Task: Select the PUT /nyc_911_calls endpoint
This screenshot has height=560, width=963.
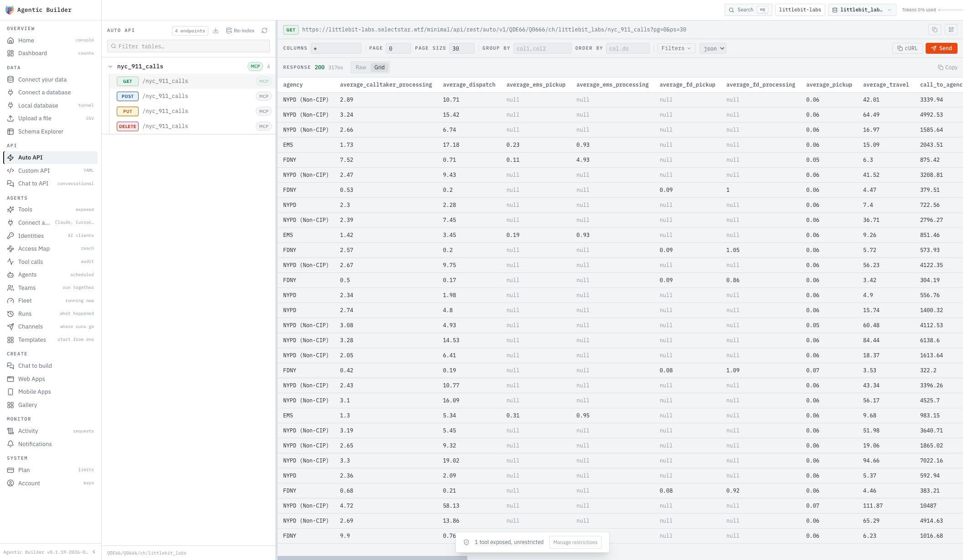Action: 193,111
